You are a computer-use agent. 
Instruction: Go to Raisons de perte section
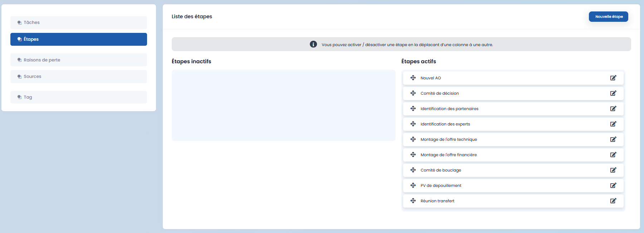tap(78, 60)
